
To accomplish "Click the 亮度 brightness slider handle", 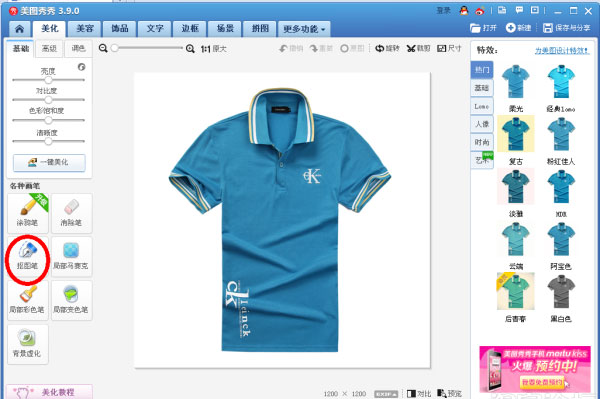I will [48, 80].
